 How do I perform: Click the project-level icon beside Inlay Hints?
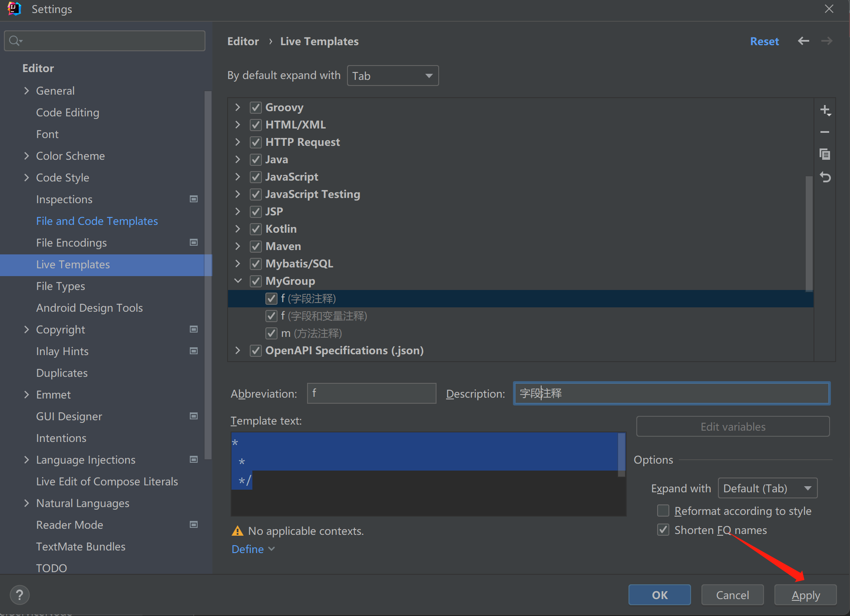[194, 351]
